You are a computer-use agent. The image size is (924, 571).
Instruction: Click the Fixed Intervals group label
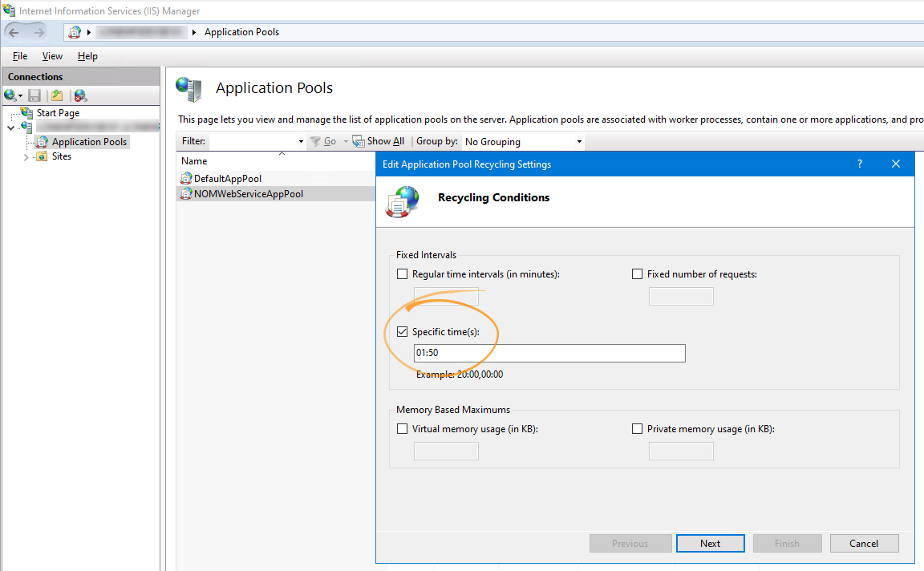click(426, 255)
